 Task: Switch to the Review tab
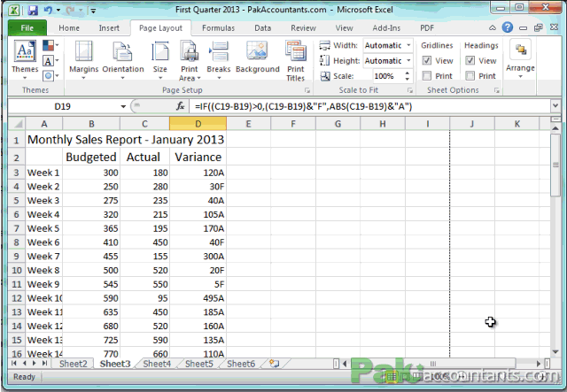click(x=303, y=27)
